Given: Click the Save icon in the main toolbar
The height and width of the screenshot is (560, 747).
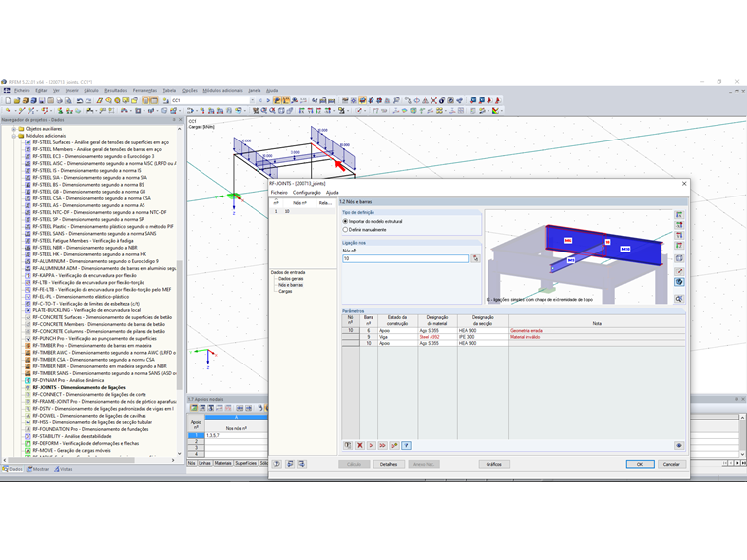Looking at the screenshot, I should 42,100.
